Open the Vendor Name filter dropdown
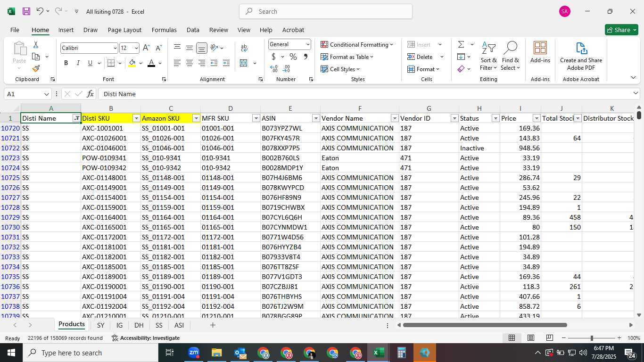The image size is (644, 362). pyautogui.click(x=394, y=118)
